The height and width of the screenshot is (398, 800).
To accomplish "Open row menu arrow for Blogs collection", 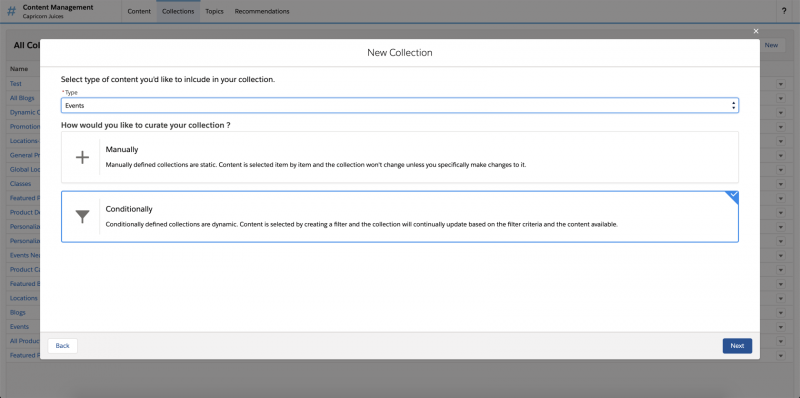I will tap(781, 312).
